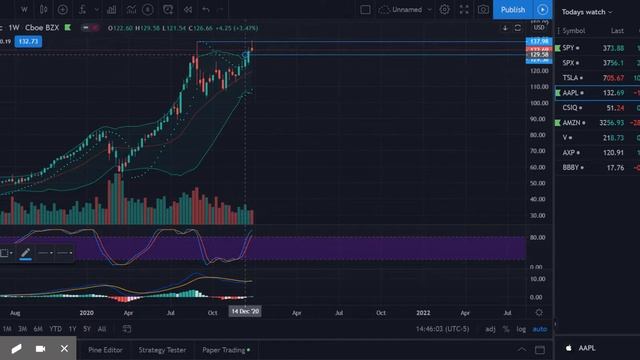Click the AAPL Apple logo in details
This screenshot has height=360, width=640.
click(x=569, y=348)
